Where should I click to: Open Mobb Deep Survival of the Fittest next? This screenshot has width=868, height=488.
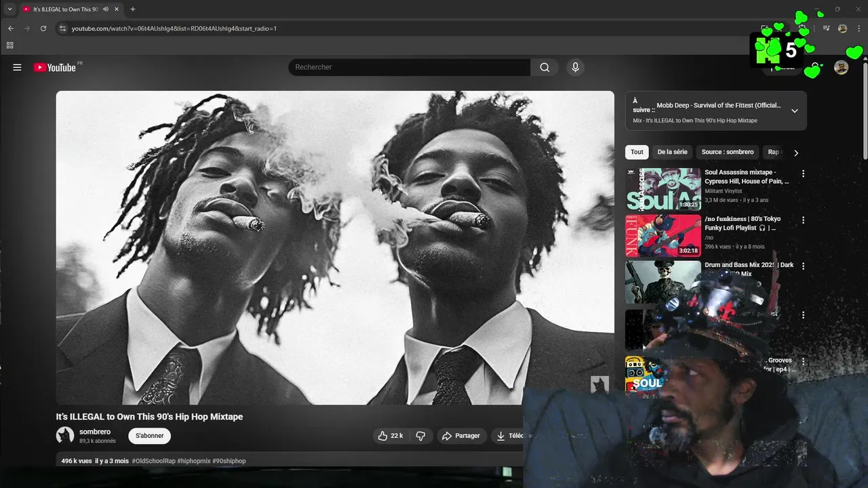719,105
